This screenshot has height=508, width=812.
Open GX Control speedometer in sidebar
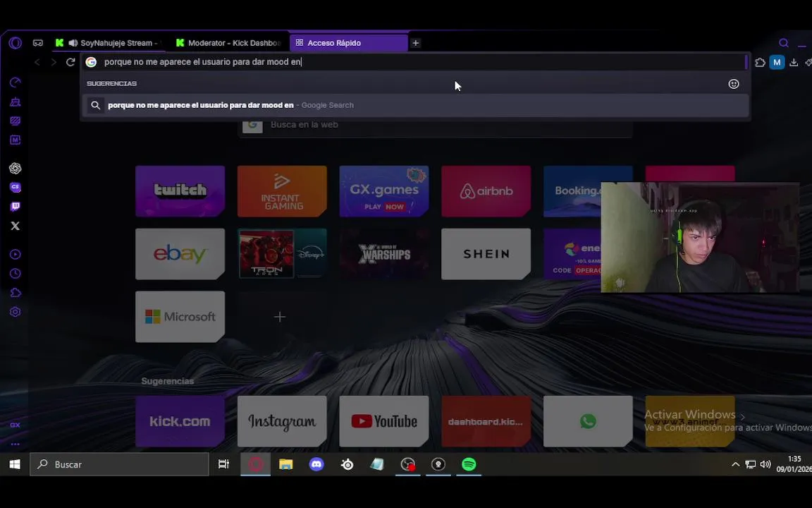click(x=15, y=83)
